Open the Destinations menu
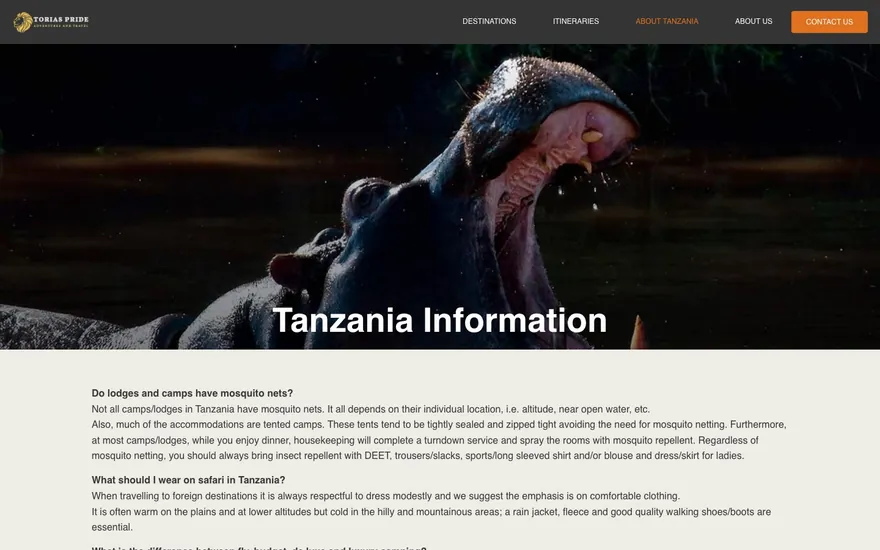This screenshot has height=550, width=880. click(489, 21)
